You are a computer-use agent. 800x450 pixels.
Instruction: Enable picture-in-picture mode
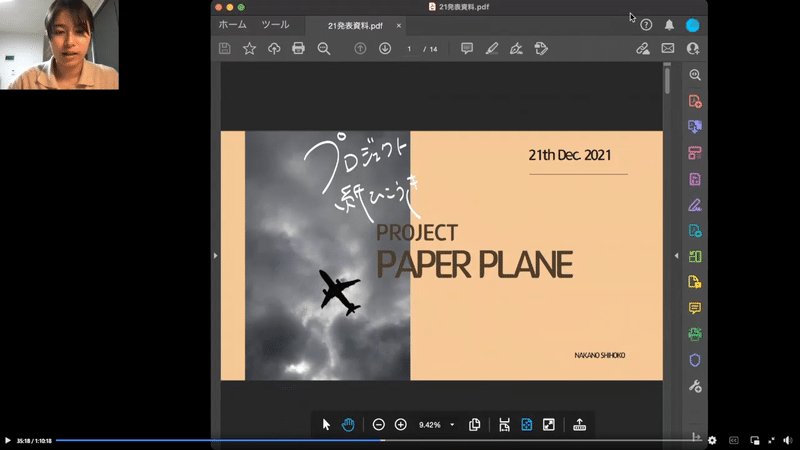[755, 440]
